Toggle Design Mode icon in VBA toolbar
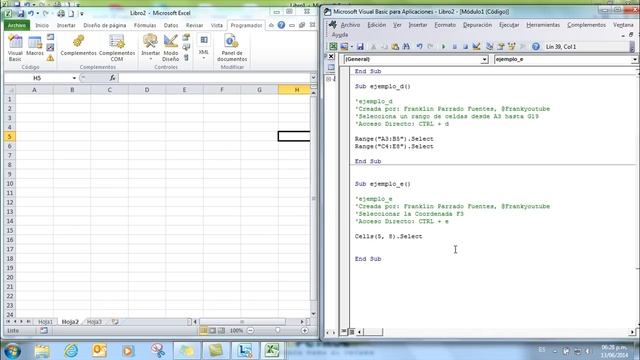The image size is (640, 360). pos(476,47)
